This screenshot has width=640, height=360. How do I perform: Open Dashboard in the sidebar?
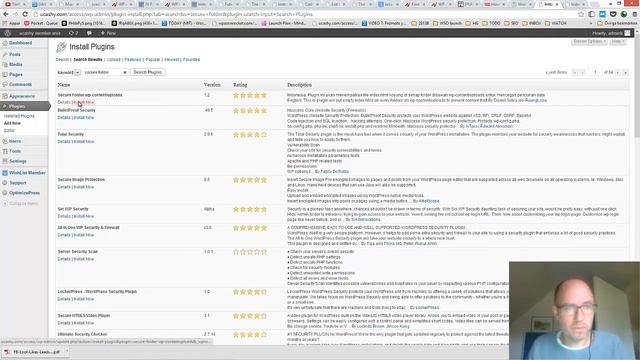point(20,43)
